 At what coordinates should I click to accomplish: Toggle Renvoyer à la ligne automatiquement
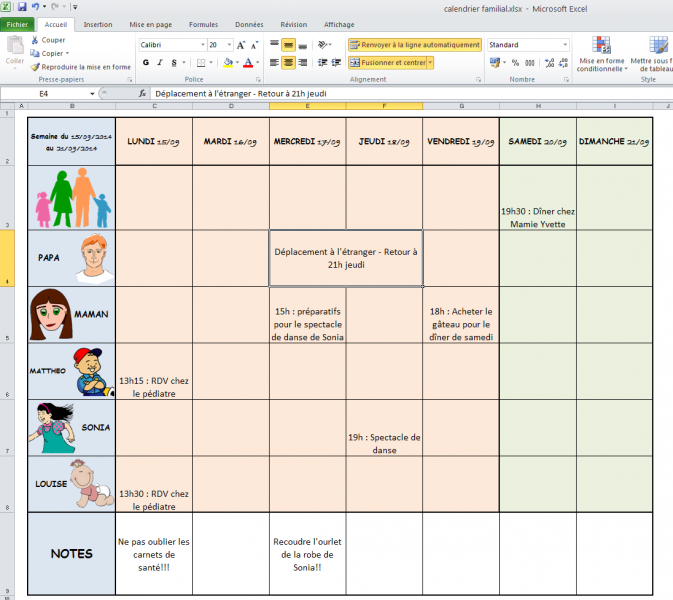point(414,45)
